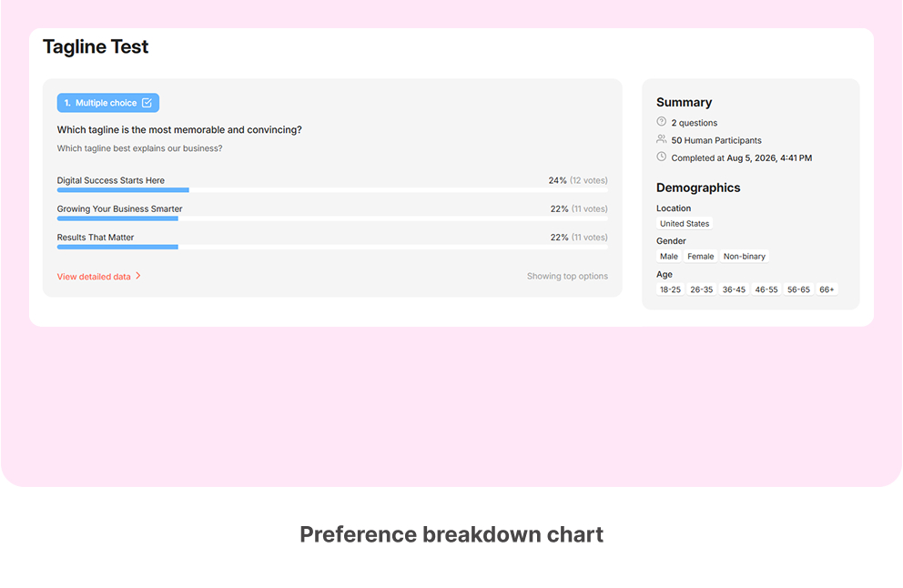
Task: Open the View detailed data link
Action: [x=94, y=277]
